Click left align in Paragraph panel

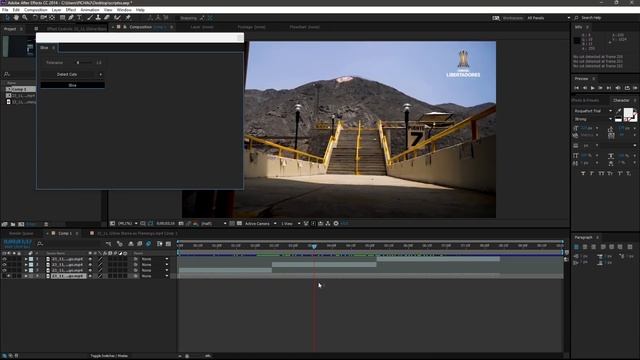click(576, 247)
